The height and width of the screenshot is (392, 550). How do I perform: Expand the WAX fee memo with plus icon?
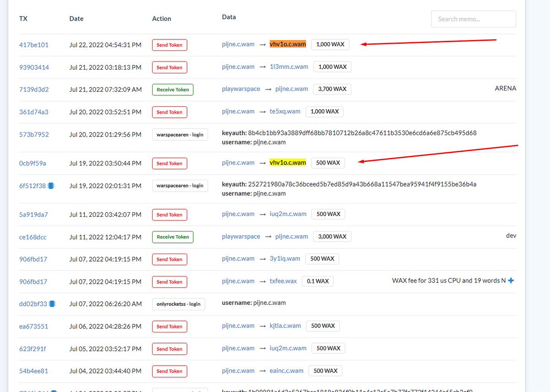511,281
